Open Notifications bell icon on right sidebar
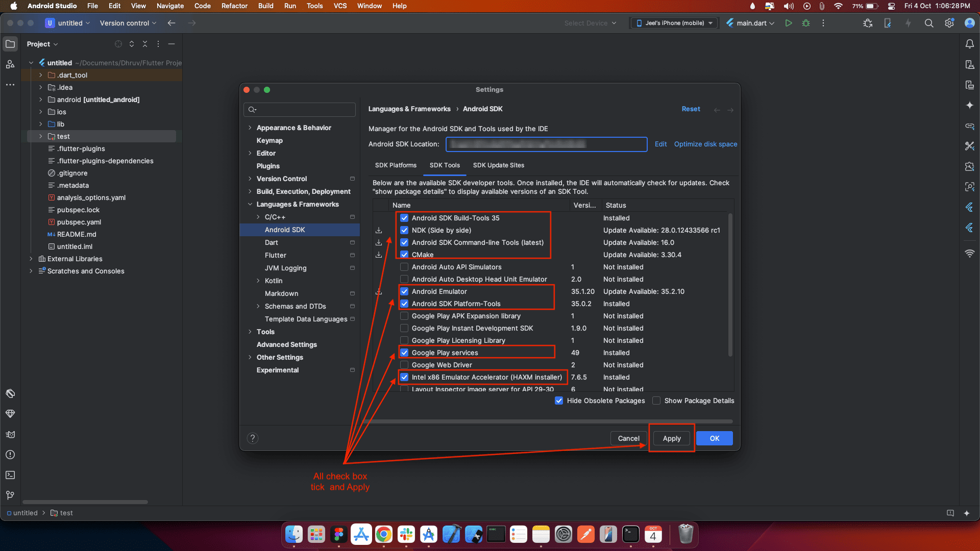The height and width of the screenshot is (551, 980). tap(969, 44)
